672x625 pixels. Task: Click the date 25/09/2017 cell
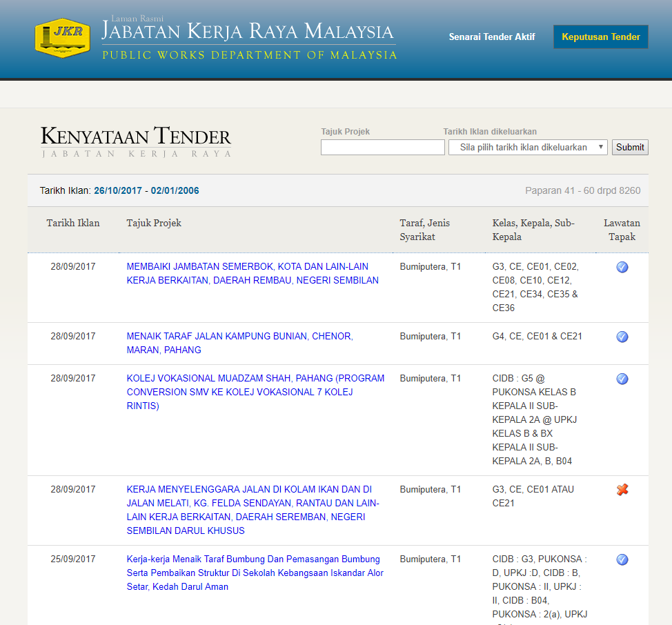73,559
